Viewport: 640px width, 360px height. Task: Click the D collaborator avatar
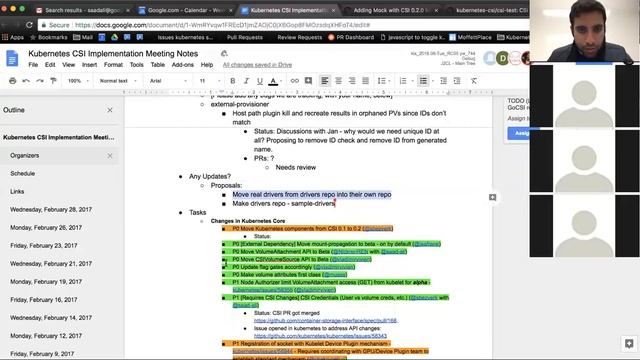(502, 58)
